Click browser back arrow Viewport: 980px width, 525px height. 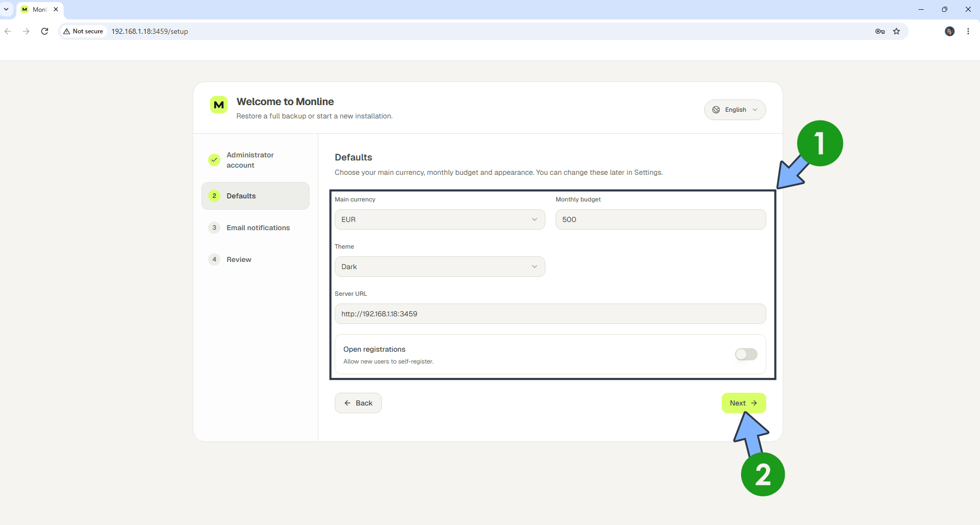coord(8,31)
